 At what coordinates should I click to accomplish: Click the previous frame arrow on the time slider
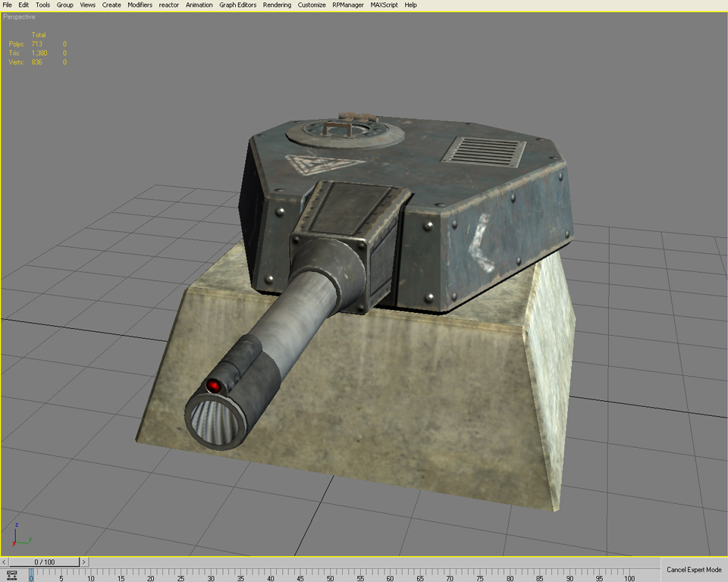tap(5, 562)
